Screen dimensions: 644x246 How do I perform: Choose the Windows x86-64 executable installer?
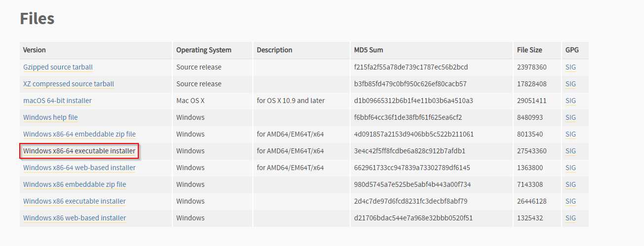[79, 151]
